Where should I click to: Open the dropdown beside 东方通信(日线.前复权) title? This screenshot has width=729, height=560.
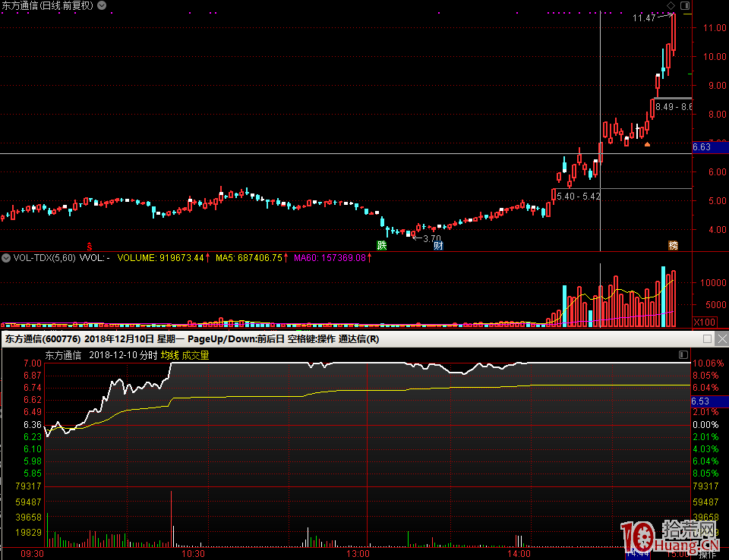click(x=102, y=5)
